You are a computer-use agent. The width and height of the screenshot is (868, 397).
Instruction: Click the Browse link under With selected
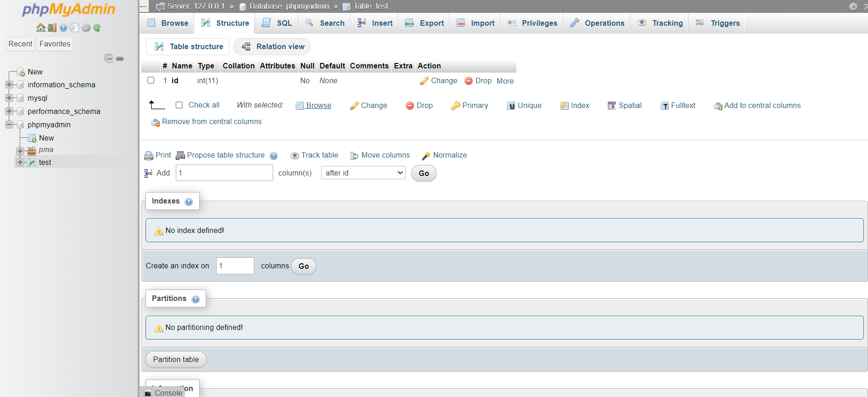click(314, 105)
